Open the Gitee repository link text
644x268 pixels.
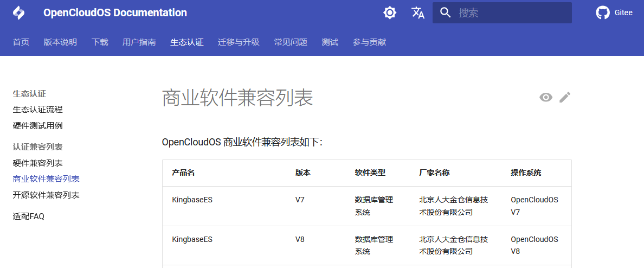click(623, 12)
